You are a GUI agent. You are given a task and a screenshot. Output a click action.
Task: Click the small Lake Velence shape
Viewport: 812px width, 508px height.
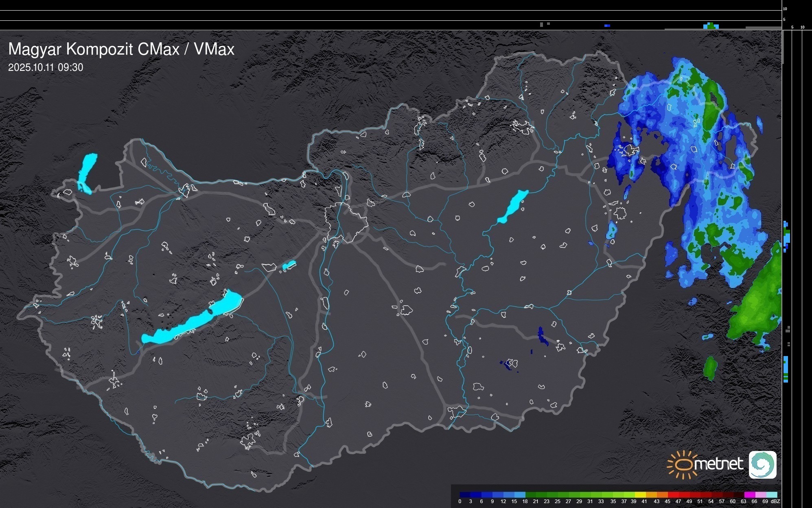pos(289,265)
